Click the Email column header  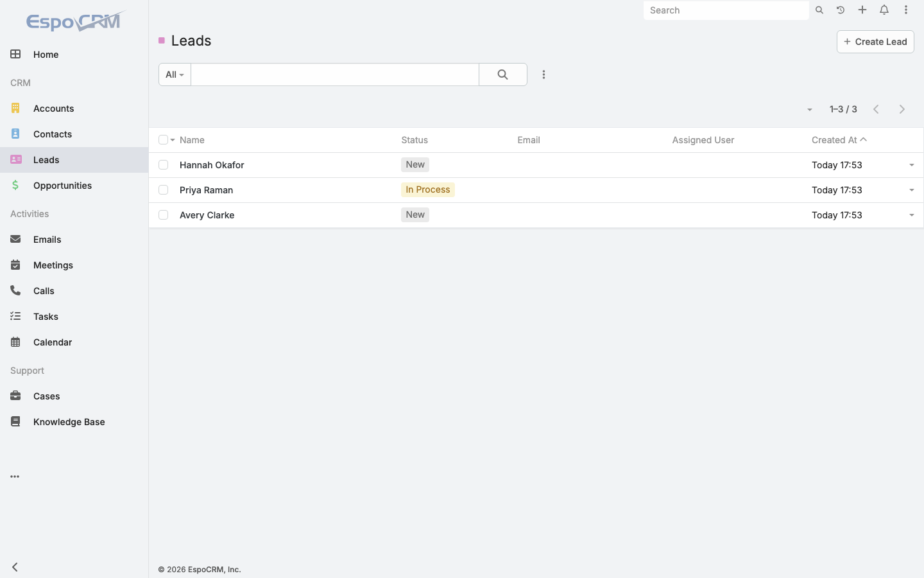529,140
